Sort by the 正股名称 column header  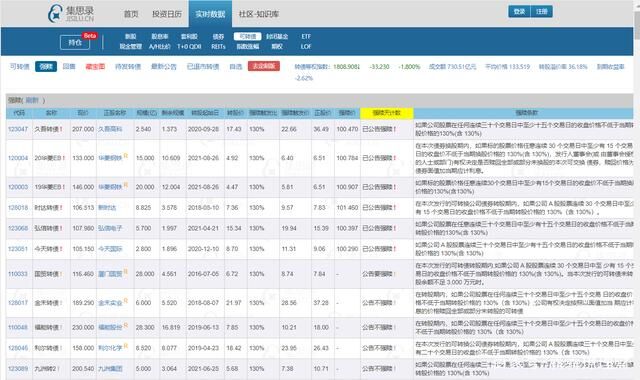[x=115, y=113]
